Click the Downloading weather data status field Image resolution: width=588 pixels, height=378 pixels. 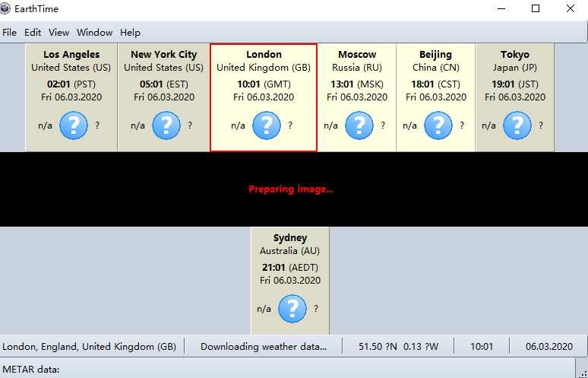click(x=264, y=347)
